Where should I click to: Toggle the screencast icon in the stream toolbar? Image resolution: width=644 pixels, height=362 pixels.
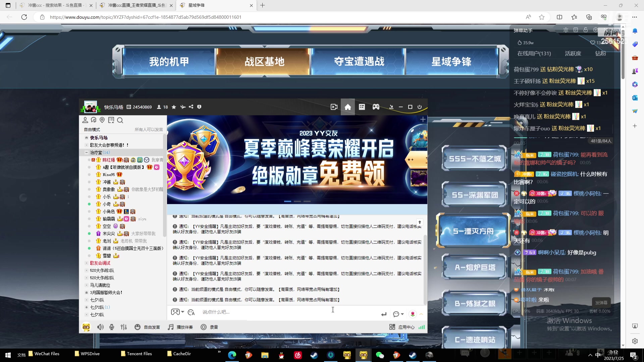333,107
